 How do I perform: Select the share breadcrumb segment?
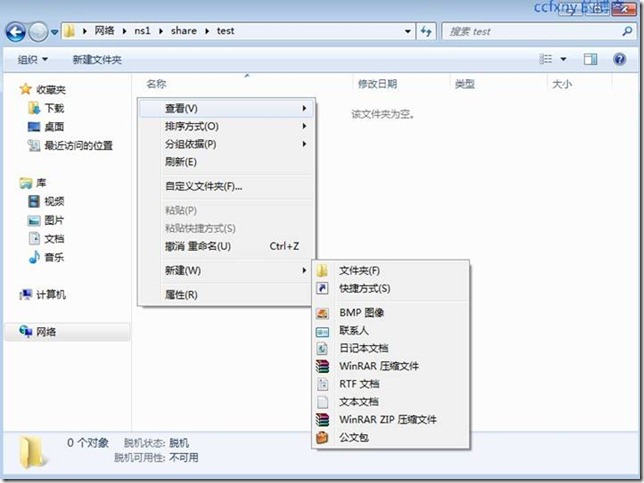[184, 31]
